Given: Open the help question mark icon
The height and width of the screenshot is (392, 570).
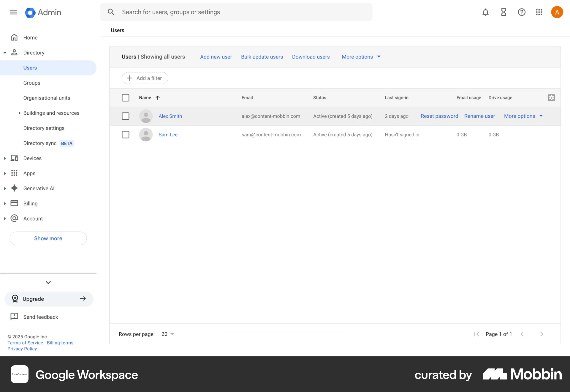Looking at the screenshot, I should coord(522,12).
